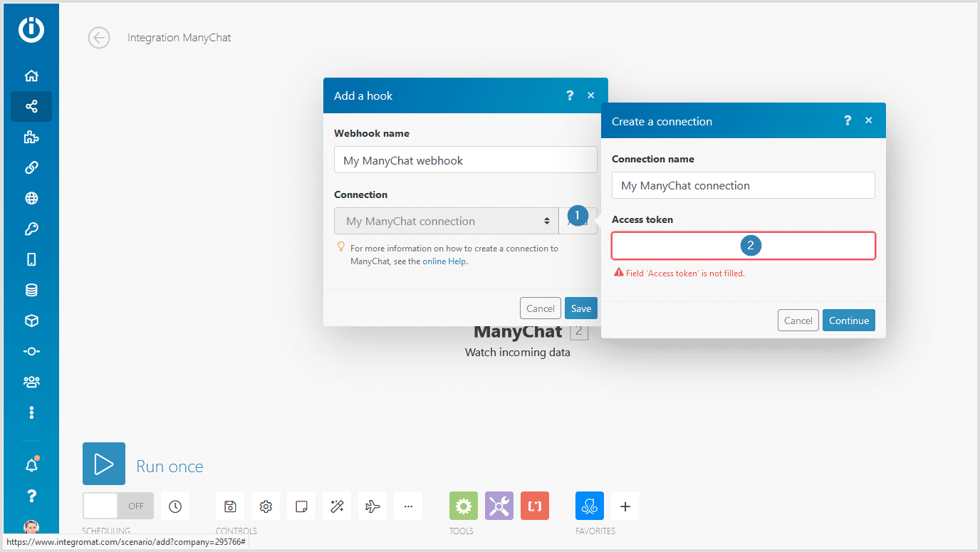Focus the Access token input field

tap(744, 246)
